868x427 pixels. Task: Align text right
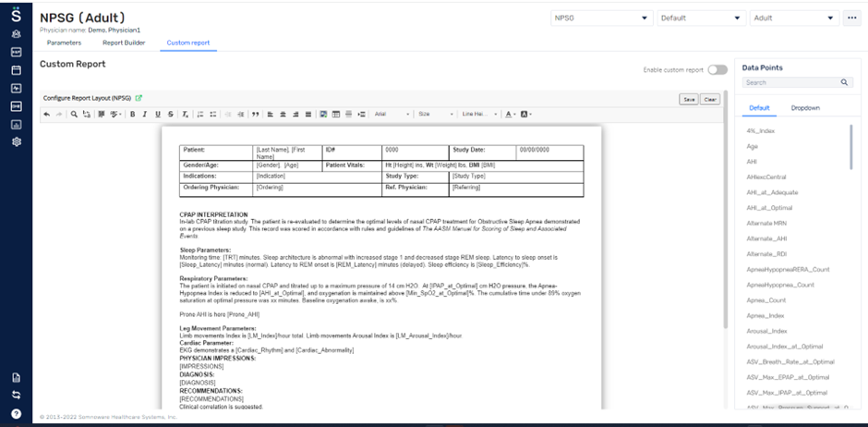tap(295, 114)
